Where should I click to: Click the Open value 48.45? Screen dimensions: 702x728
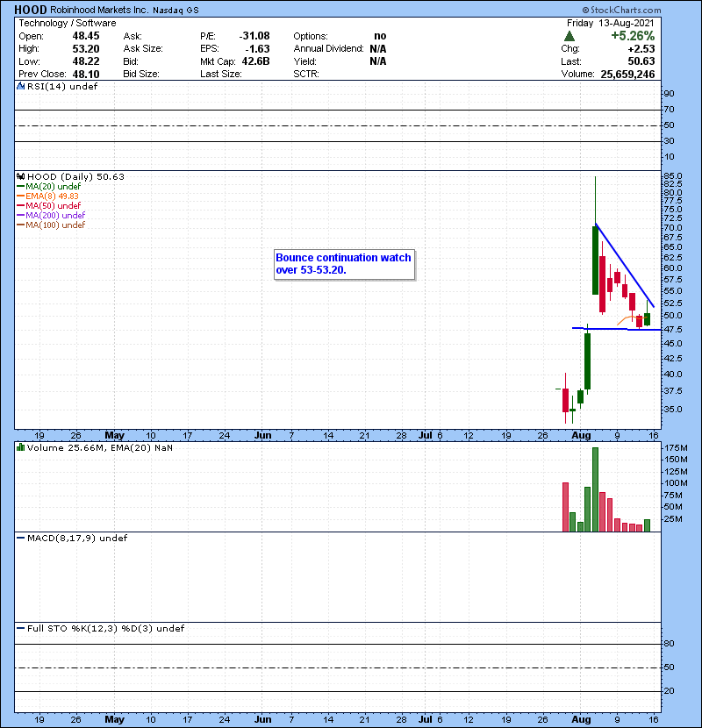(86, 36)
